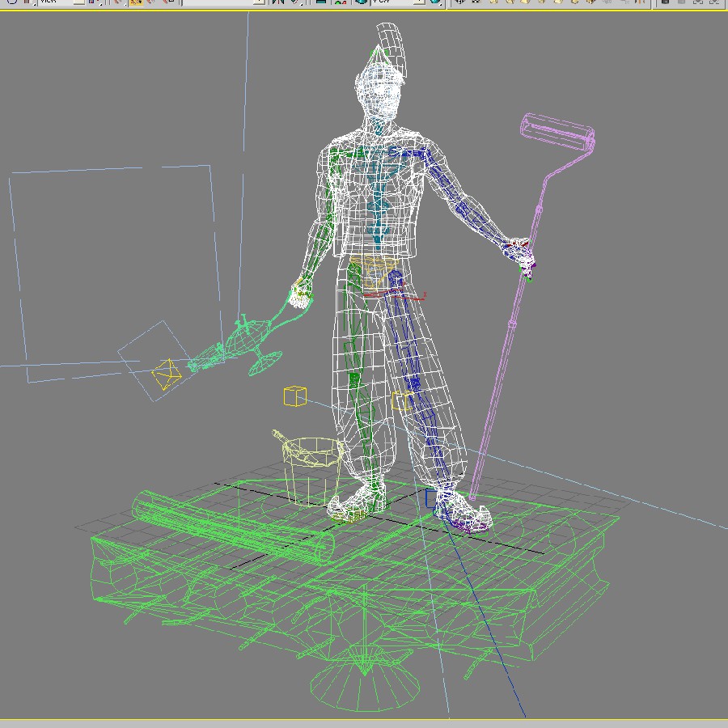Select the red helper shape at the hip
728x728 pixels.
(395, 294)
